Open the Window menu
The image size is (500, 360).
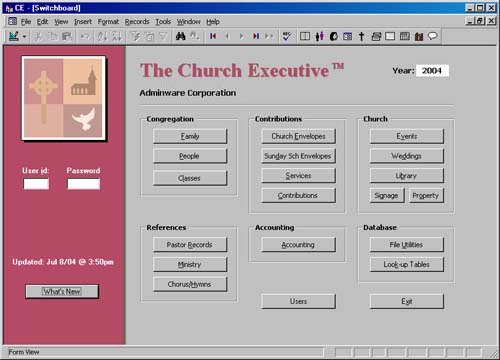coord(189,22)
